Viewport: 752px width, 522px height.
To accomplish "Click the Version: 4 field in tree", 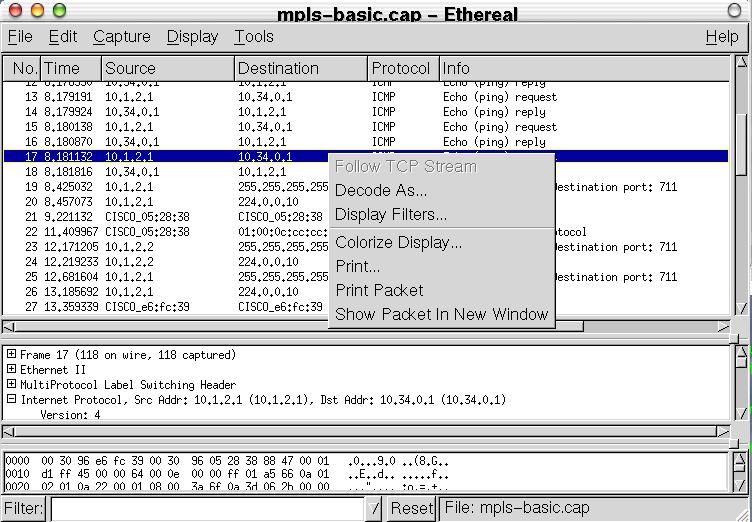I will pos(70,415).
